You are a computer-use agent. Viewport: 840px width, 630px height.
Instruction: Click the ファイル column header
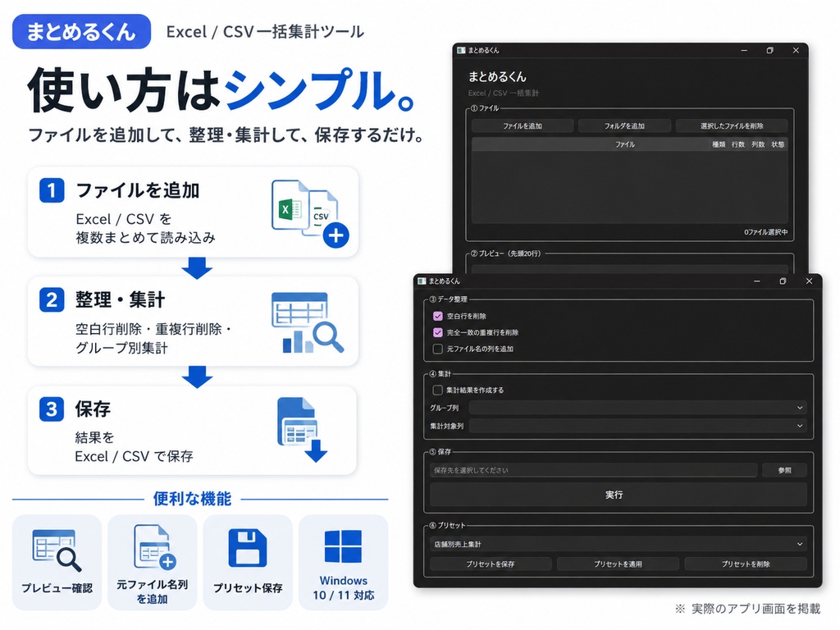pos(624,144)
